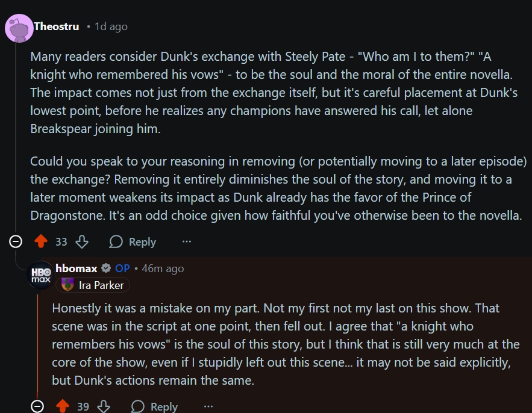Click the "46m ago" timestamp
The height and width of the screenshot is (413, 532).
point(163,269)
